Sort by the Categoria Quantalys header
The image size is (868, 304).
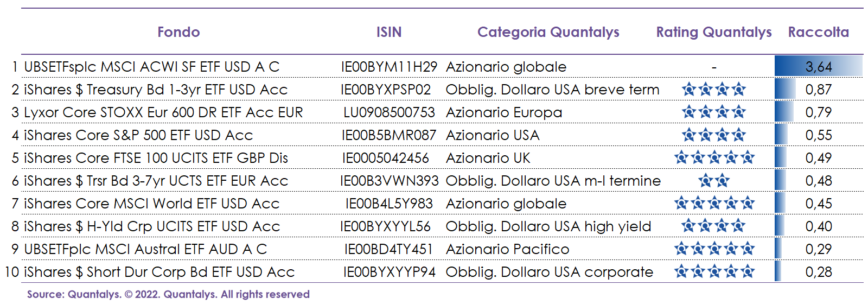coord(548,32)
